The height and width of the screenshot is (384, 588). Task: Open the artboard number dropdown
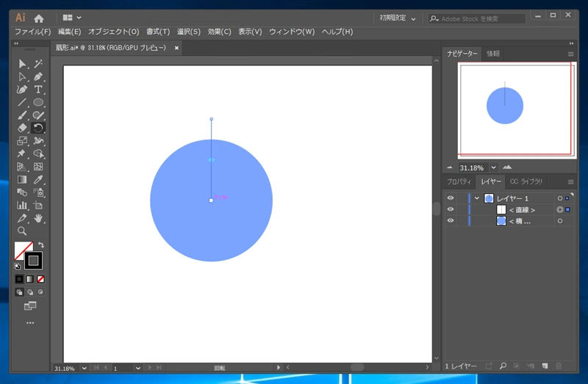pos(138,369)
